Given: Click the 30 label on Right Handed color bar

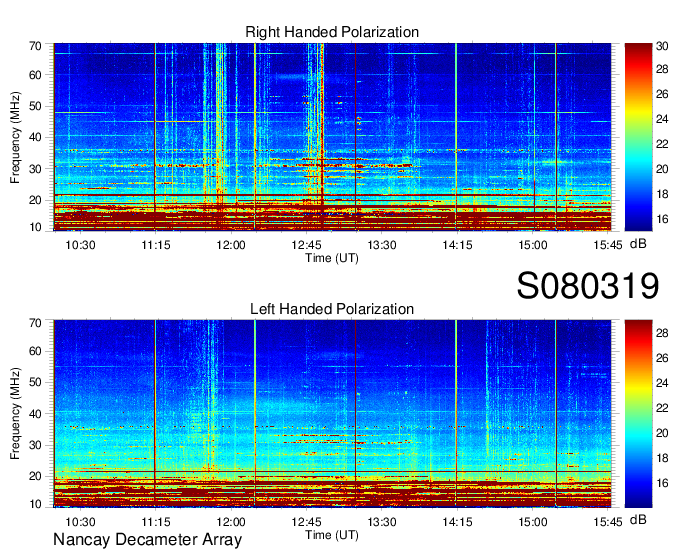Looking at the screenshot, I should 662,46.
